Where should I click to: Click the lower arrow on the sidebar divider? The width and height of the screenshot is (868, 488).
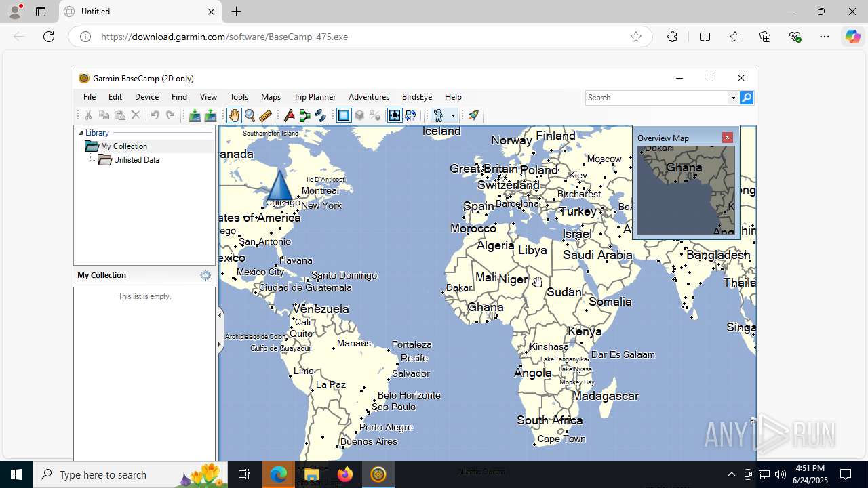(x=219, y=344)
